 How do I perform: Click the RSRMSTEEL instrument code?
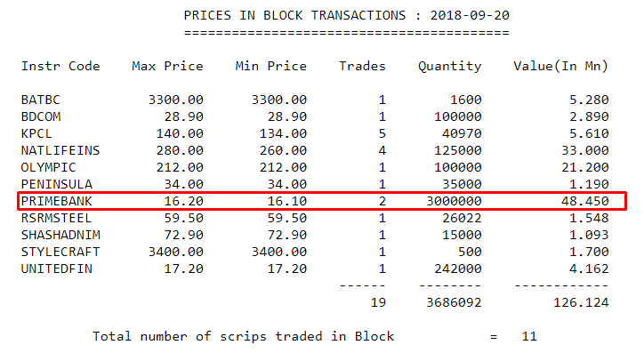tap(57, 218)
